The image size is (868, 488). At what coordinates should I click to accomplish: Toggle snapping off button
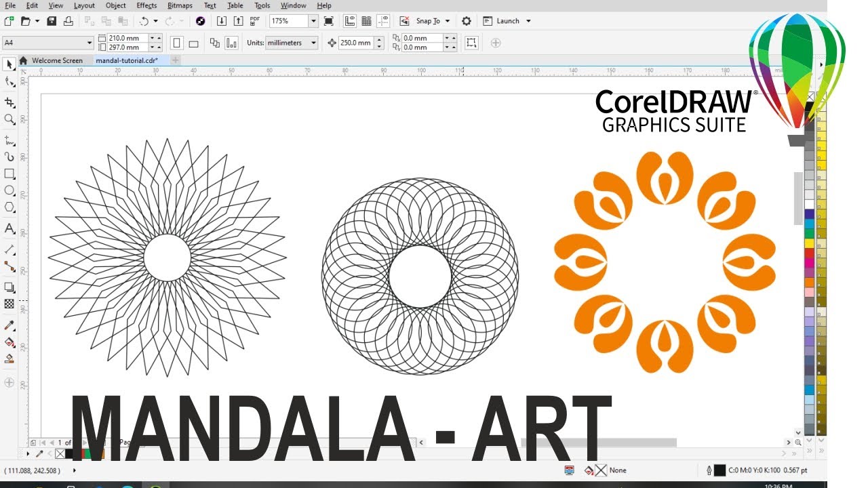404,21
